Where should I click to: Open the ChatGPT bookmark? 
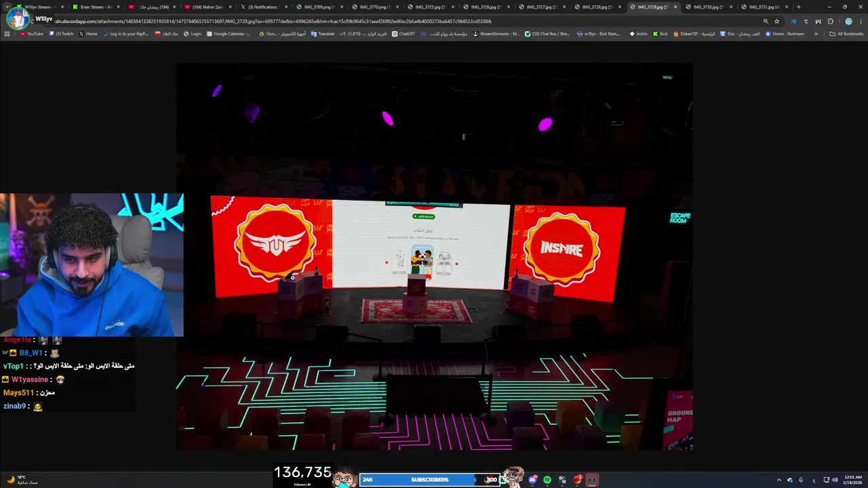pyautogui.click(x=403, y=34)
